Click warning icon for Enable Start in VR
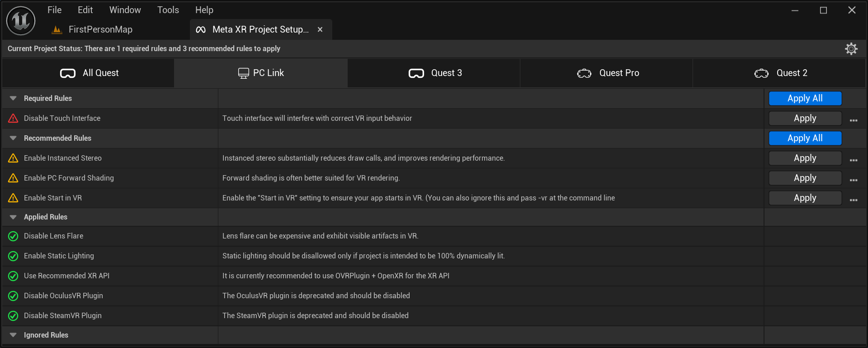 pos(13,198)
